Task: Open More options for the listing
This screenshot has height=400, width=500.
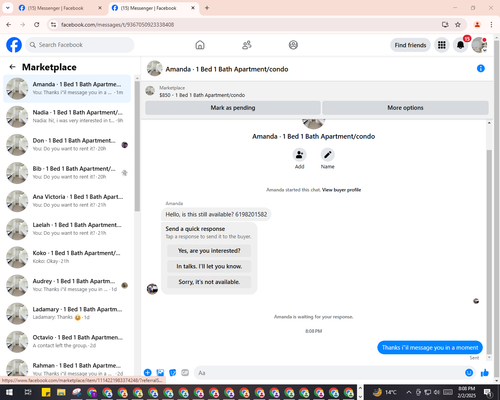Action: 405,108
